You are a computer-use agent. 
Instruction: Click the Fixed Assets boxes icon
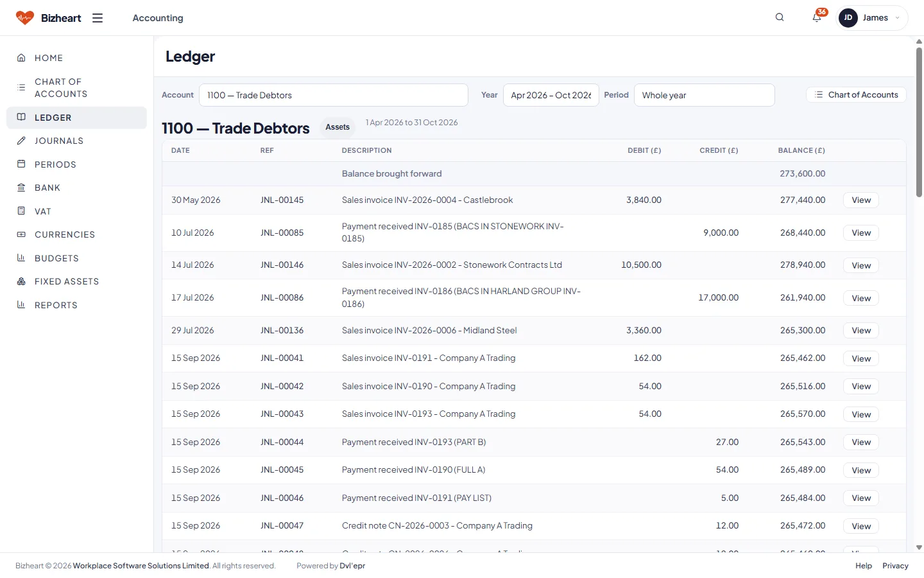21,281
